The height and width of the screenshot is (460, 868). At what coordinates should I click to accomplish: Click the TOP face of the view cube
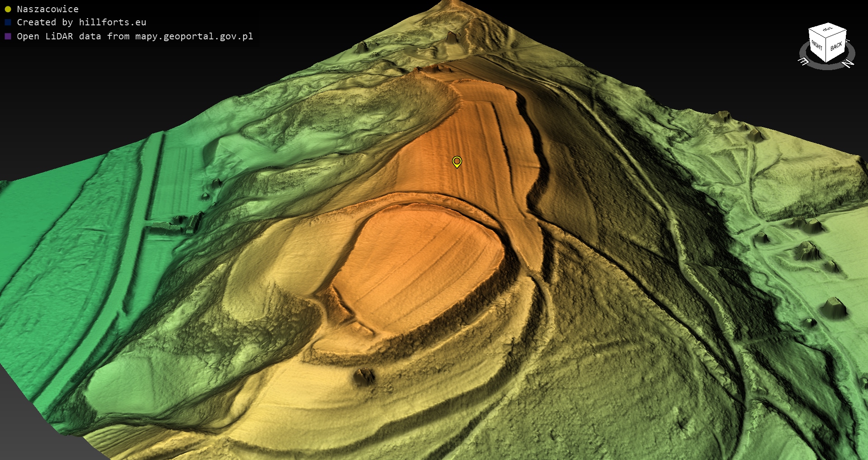coord(827,30)
